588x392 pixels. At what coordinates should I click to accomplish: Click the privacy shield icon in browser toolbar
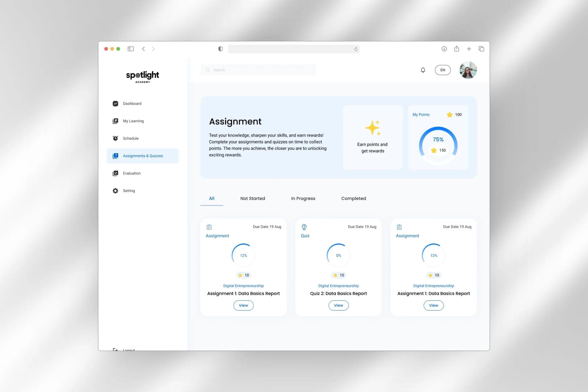[x=221, y=49]
